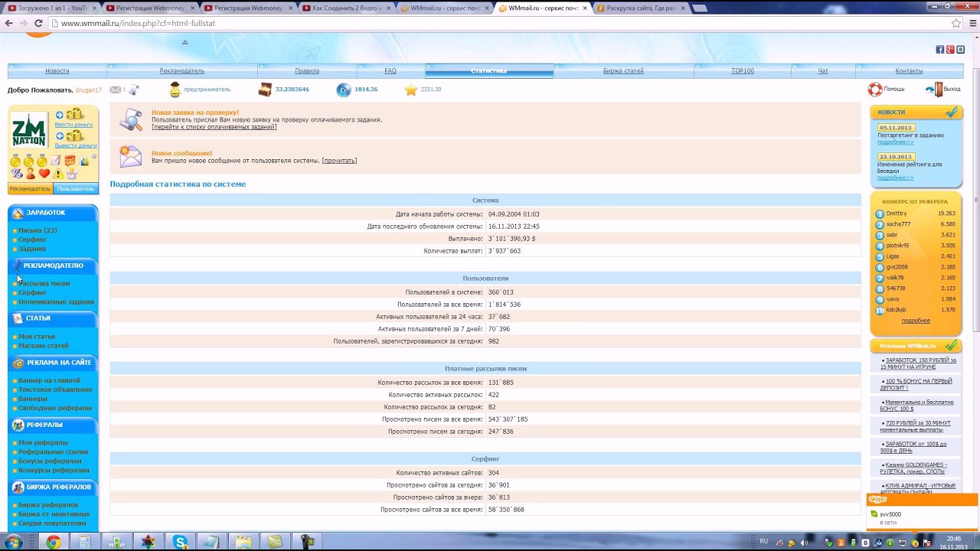Click the прочитать message link

339,161
